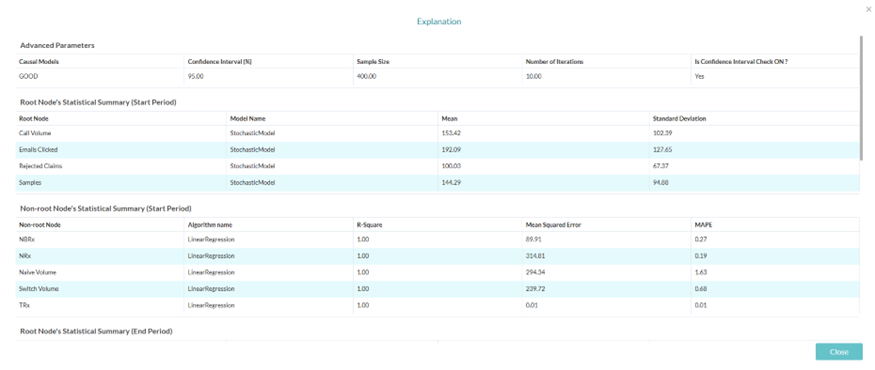Click the 0.68 MAPE value for Switch Volume
875x370 pixels.
pos(701,289)
